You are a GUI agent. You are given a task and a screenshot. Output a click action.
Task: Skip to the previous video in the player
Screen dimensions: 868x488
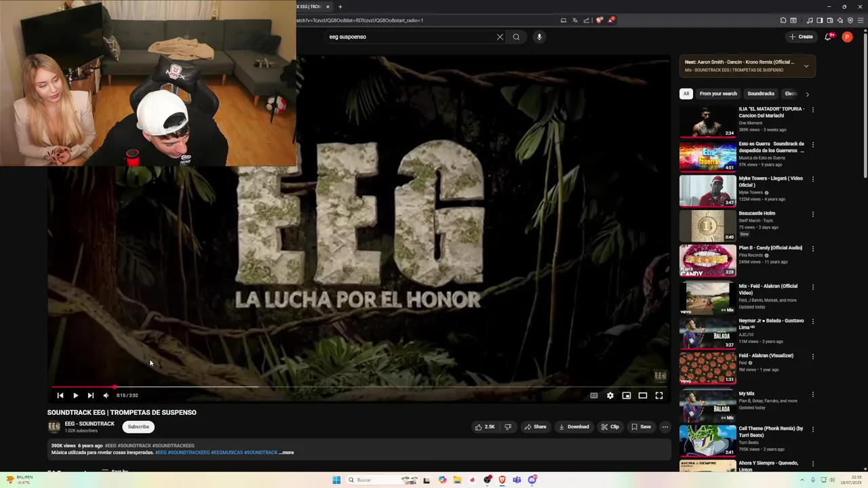(x=60, y=395)
